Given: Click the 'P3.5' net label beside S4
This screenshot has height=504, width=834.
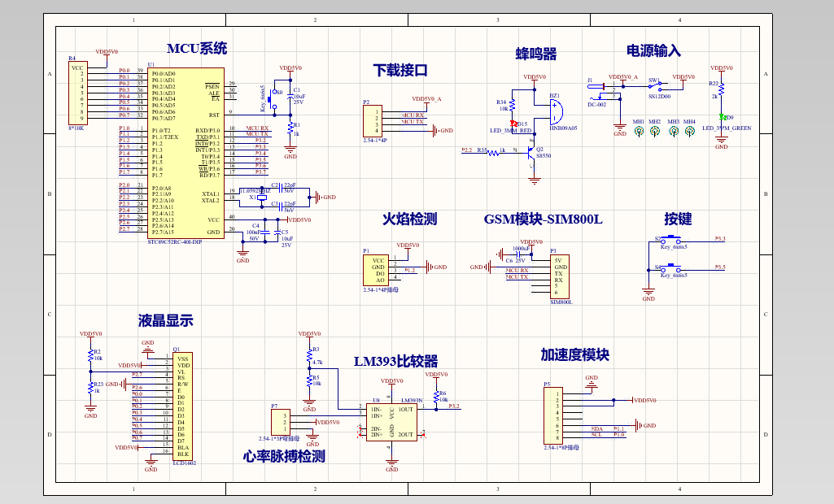Looking at the screenshot, I should point(719,267).
